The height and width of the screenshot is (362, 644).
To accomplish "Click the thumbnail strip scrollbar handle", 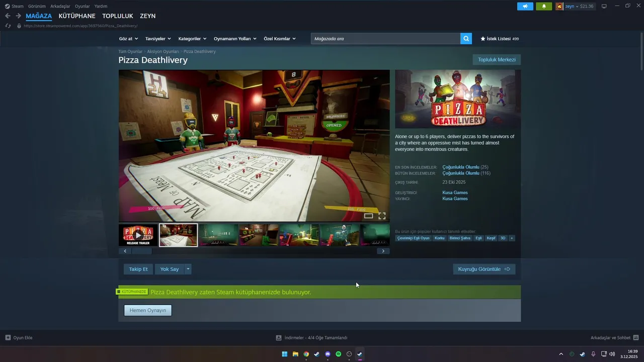I will tap(142, 251).
